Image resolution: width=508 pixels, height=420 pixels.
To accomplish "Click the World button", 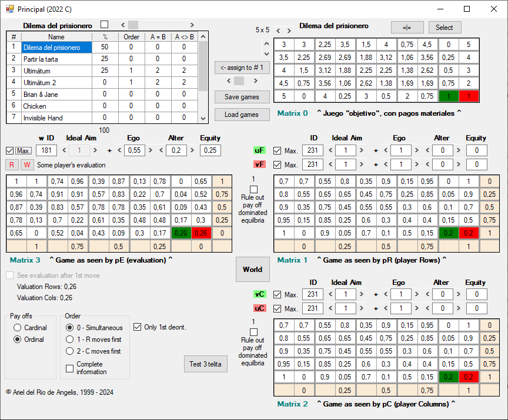I will coord(252,270).
